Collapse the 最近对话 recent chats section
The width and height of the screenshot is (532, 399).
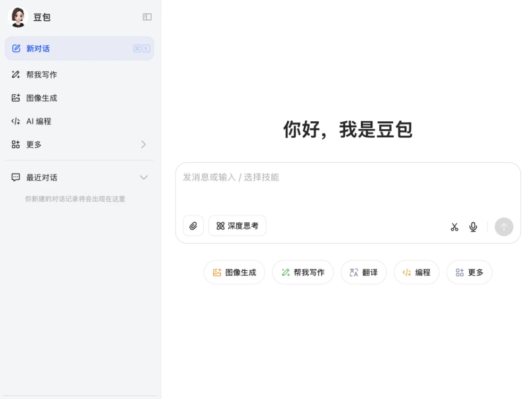pyautogui.click(x=144, y=177)
